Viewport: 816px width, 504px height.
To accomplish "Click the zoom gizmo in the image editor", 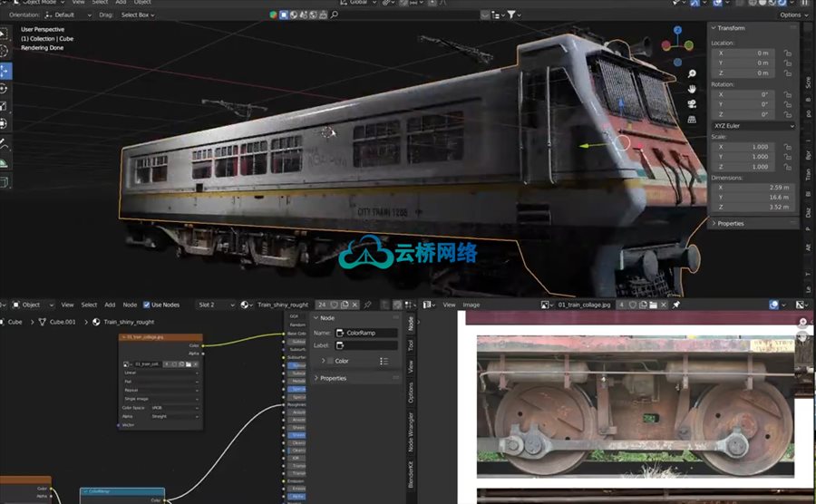I will tap(803, 323).
